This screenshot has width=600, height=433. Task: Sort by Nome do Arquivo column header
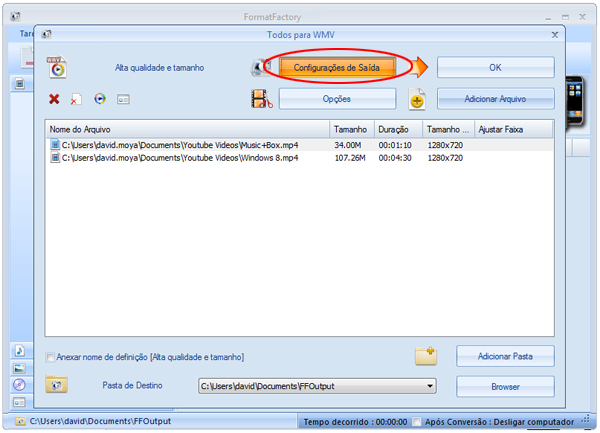point(188,130)
